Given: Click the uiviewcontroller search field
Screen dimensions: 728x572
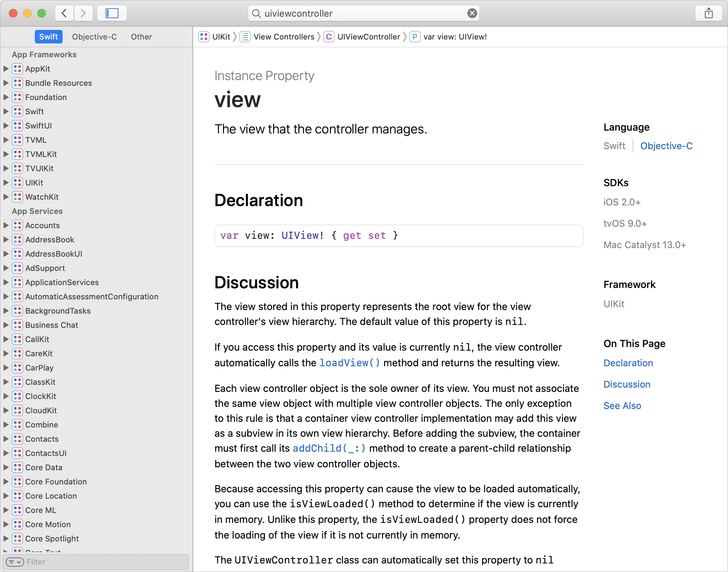Looking at the screenshot, I should [x=364, y=14].
